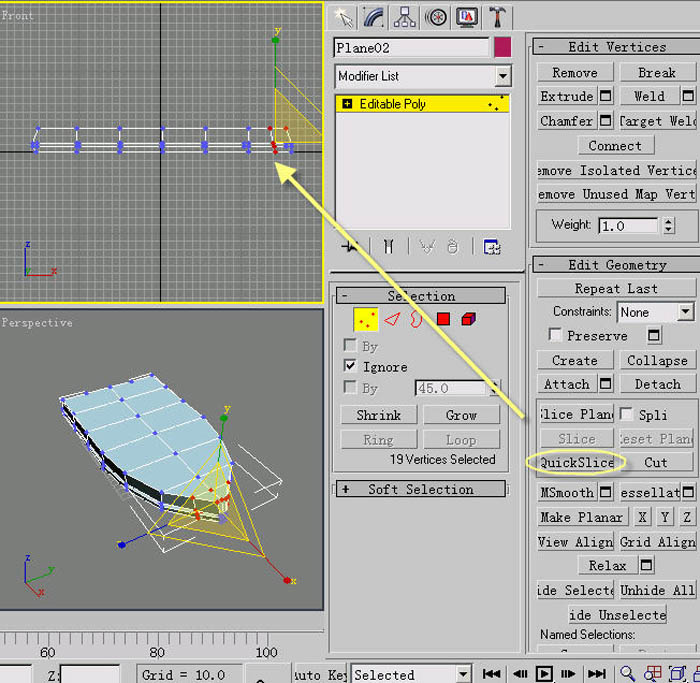Open Configure Modifier Sets icon
700x683 pixels.
click(x=492, y=246)
